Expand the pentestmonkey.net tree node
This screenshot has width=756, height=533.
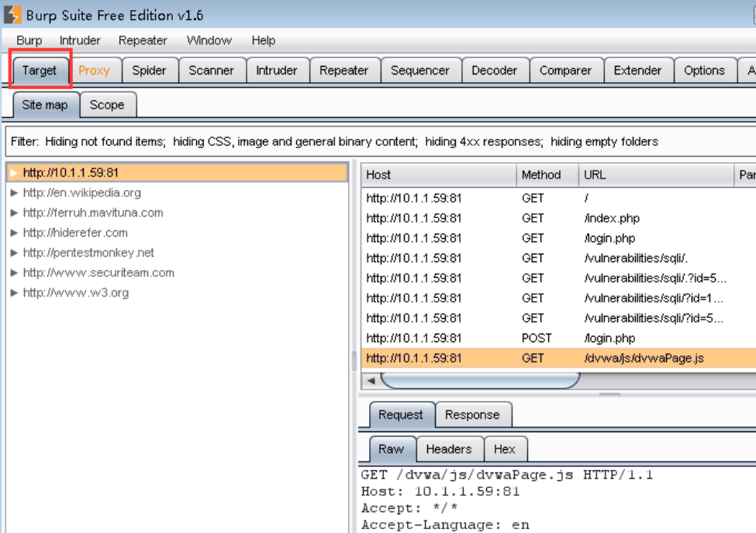[x=14, y=253]
